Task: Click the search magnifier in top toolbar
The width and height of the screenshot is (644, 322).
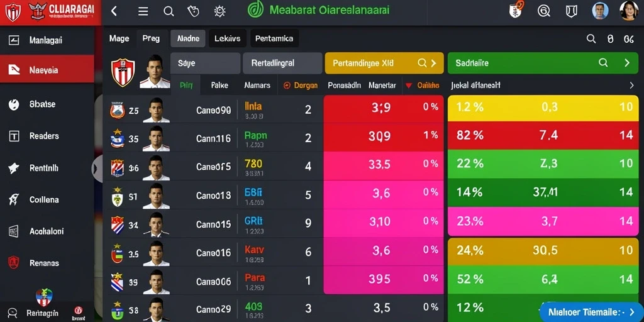Action: click(169, 11)
